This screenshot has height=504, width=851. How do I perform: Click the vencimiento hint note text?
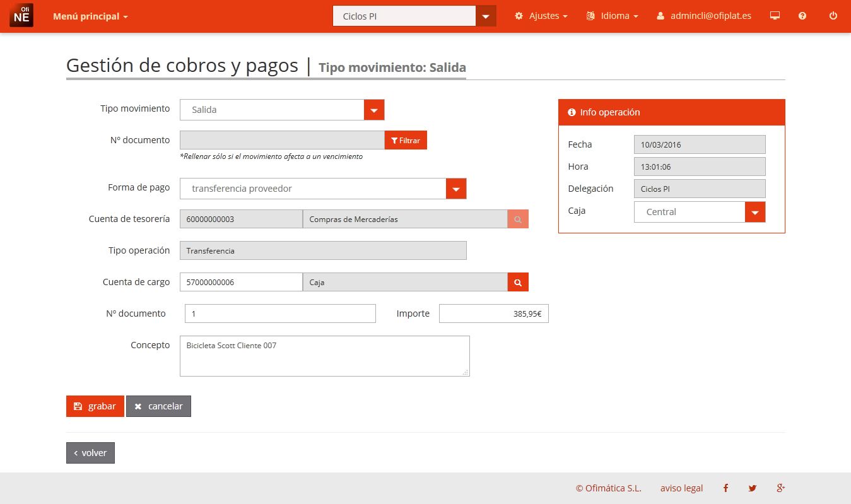271,156
